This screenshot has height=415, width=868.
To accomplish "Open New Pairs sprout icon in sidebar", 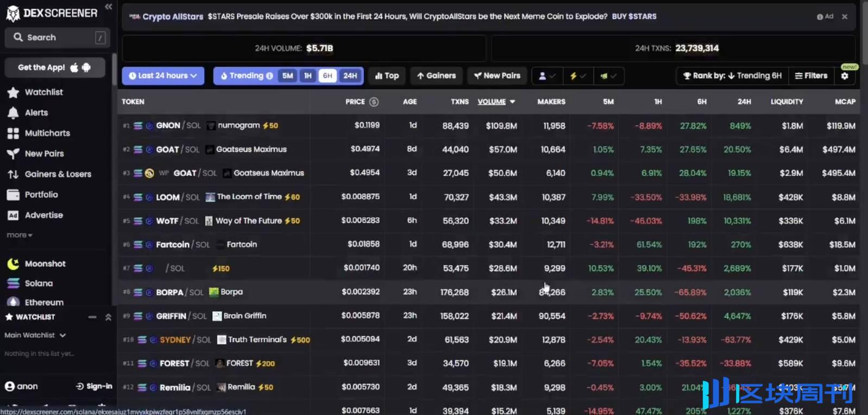I will (13, 154).
